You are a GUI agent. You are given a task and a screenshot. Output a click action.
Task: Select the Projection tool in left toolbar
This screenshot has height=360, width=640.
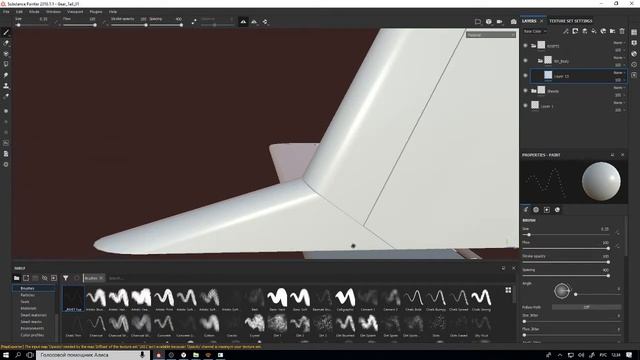coord(6,53)
